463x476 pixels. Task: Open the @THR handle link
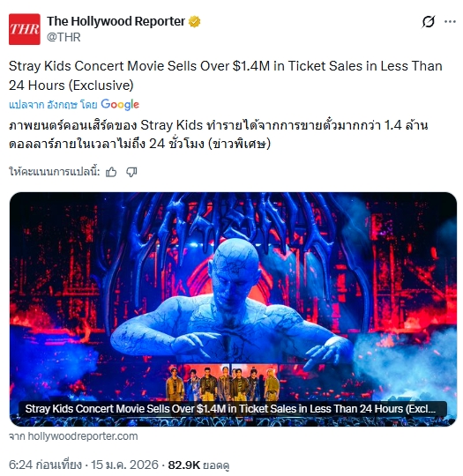[63, 37]
